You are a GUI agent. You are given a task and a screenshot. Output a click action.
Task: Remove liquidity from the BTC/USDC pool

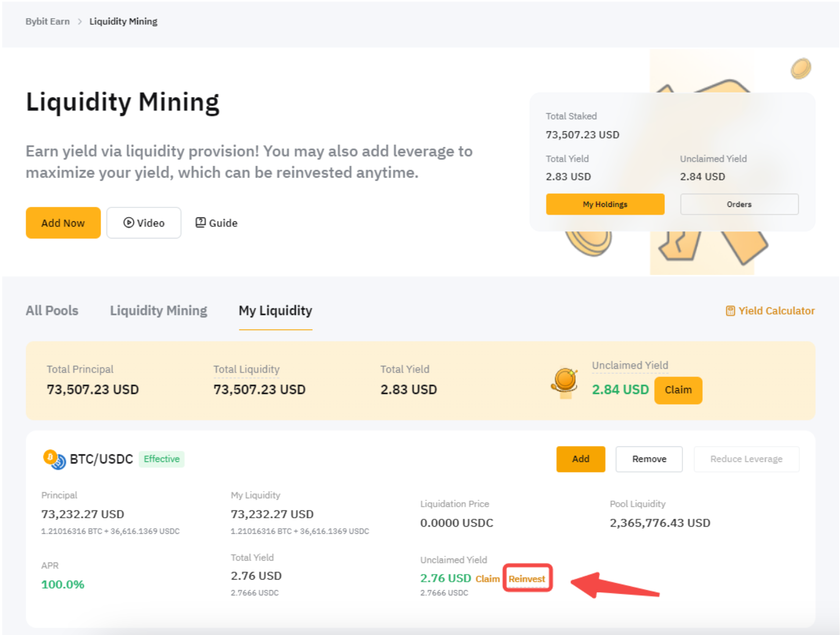point(648,459)
